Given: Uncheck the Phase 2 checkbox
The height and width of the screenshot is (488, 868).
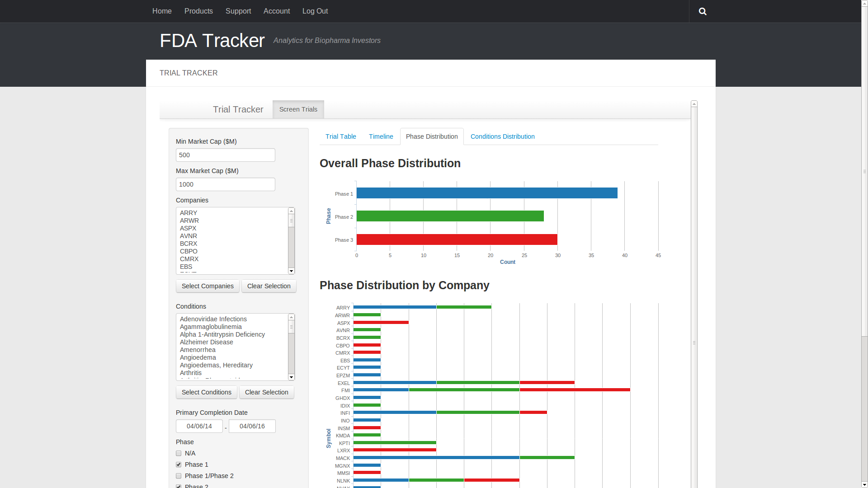Looking at the screenshot, I should pos(179,486).
